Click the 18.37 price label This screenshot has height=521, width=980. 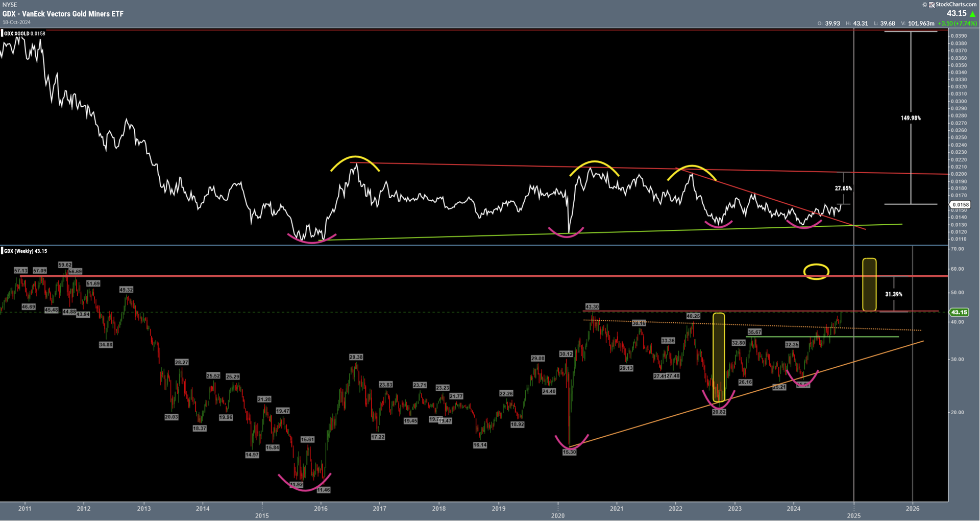pos(200,429)
